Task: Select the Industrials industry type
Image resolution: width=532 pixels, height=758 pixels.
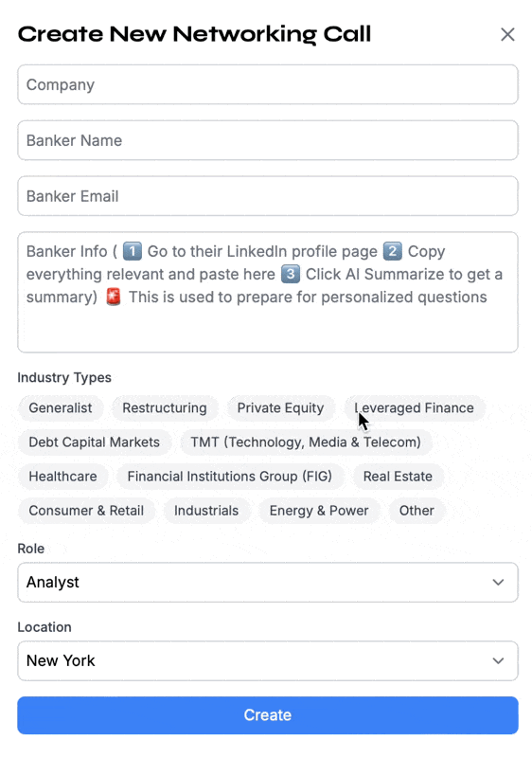Action: coord(206,511)
